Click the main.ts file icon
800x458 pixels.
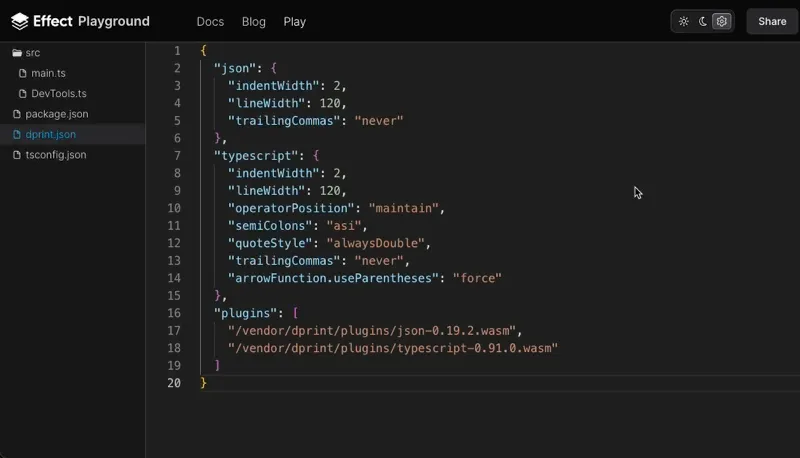23,73
